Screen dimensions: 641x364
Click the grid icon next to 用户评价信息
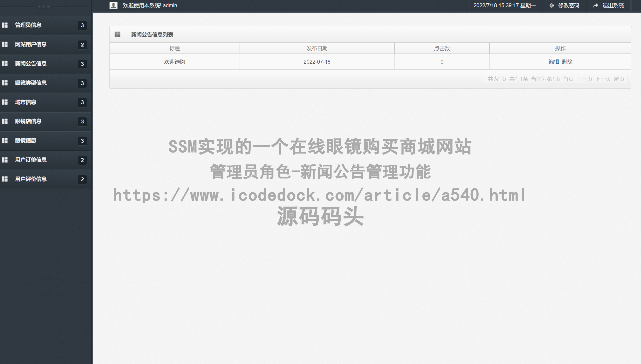point(5,179)
